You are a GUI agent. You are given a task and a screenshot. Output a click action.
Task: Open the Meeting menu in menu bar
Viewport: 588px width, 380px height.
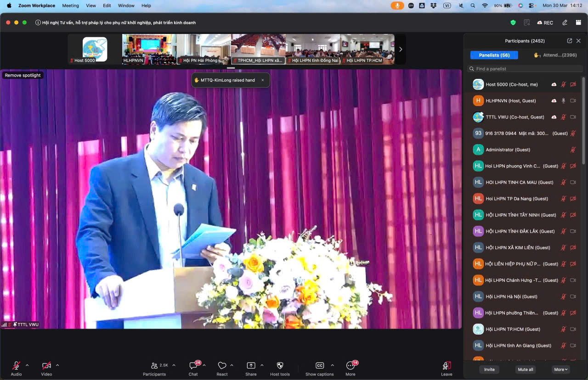[x=70, y=6]
